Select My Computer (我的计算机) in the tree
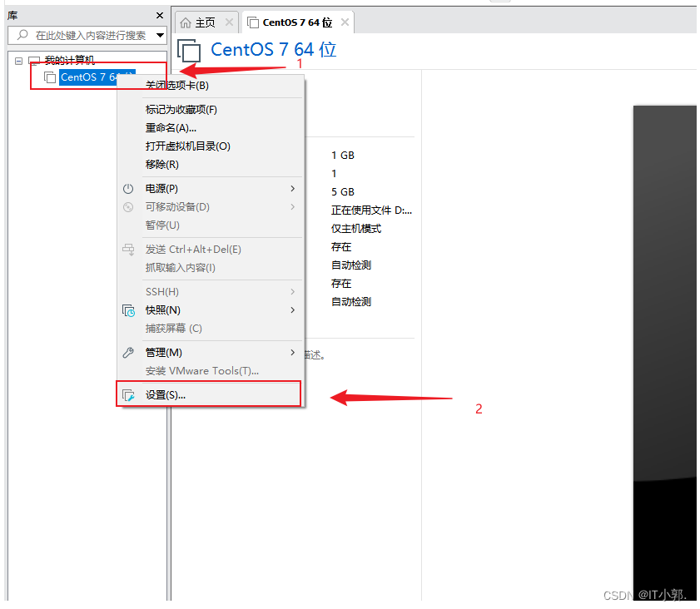 (70, 60)
